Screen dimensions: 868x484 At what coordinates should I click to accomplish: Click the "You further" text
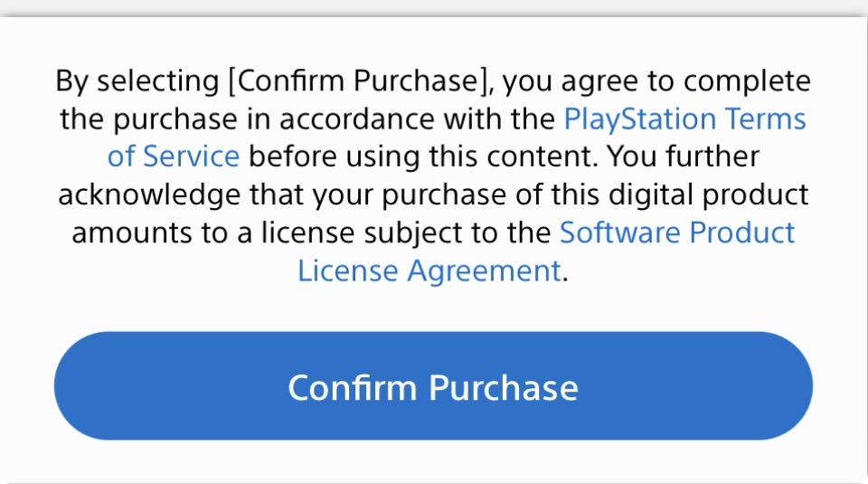(x=684, y=157)
